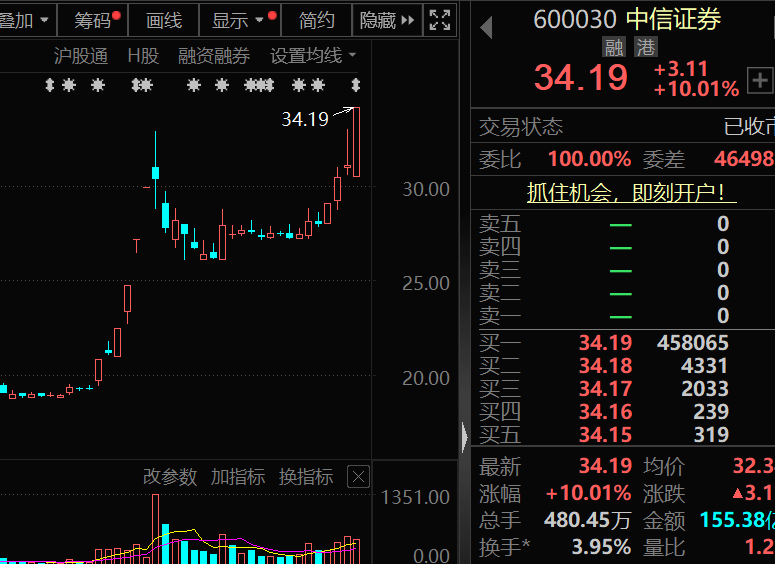Click the tallest volume bar

(155, 529)
